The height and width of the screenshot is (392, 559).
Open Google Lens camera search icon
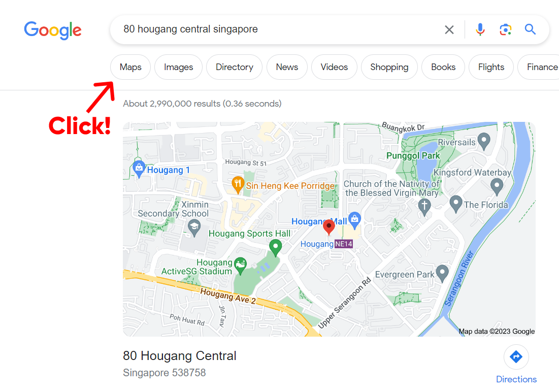point(506,29)
